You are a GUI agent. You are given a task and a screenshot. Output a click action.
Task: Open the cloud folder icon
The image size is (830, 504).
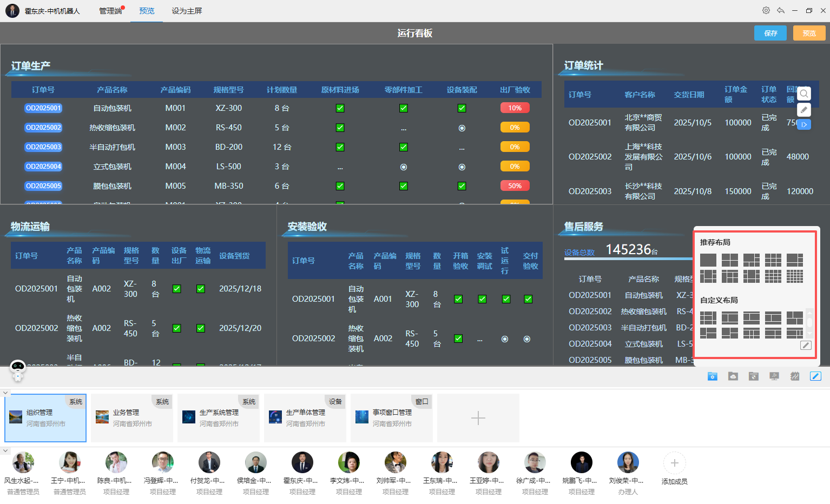(733, 376)
